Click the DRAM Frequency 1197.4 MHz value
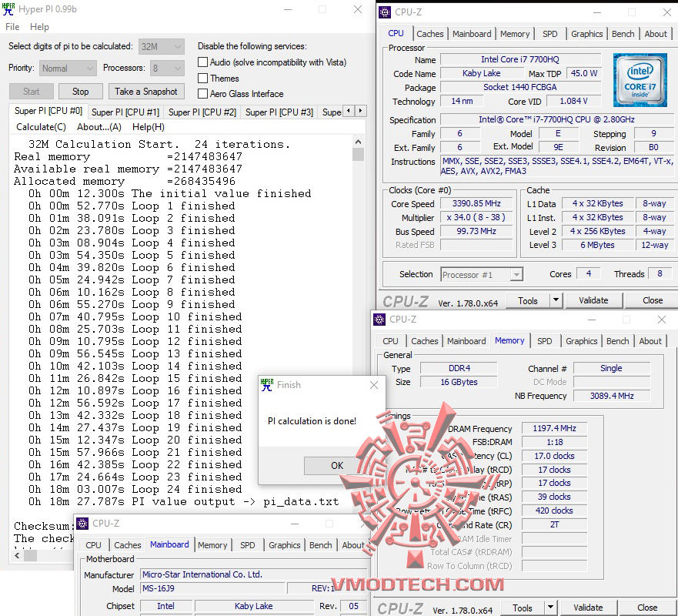This screenshot has width=678, height=616. (x=554, y=428)
